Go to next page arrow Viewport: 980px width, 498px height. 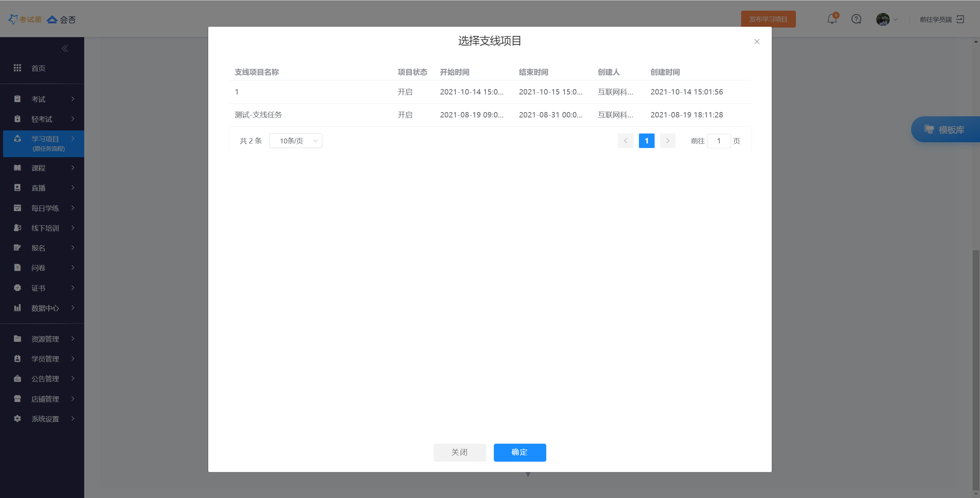[668, 141]
